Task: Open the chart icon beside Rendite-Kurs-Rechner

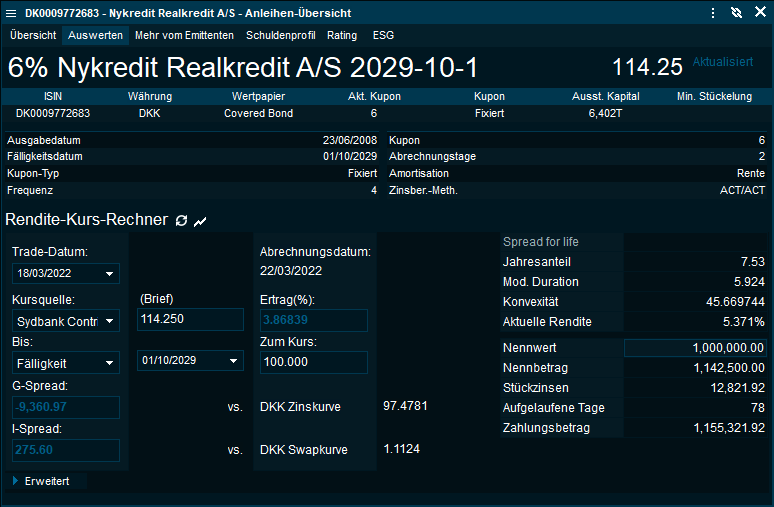Action: 200,220
